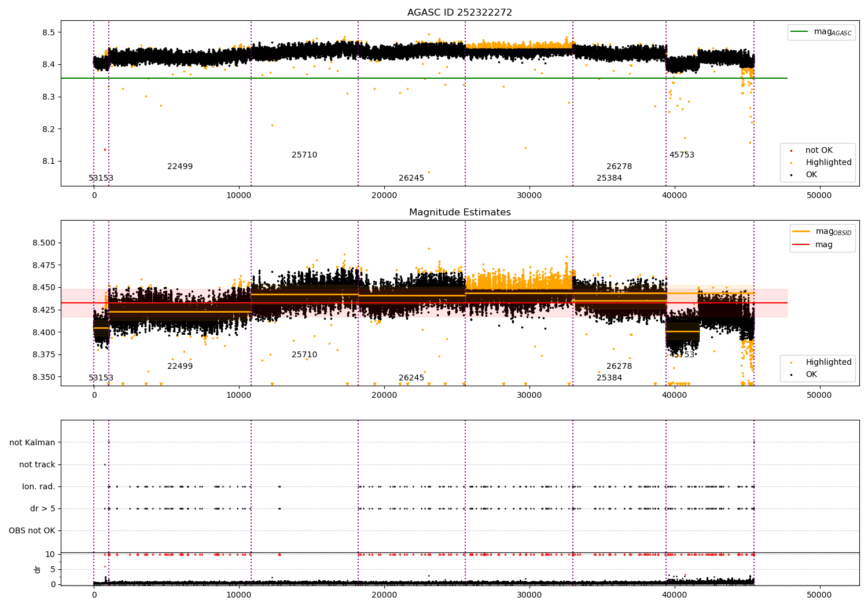
Task: Click the rotated "dr" y-axis label
Action: tap(38, 569)
